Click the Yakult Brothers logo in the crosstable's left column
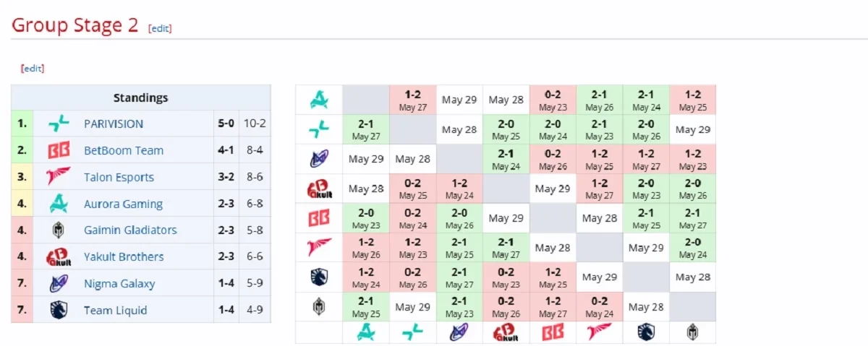This screenshot has width=868, height=346. 319,189
